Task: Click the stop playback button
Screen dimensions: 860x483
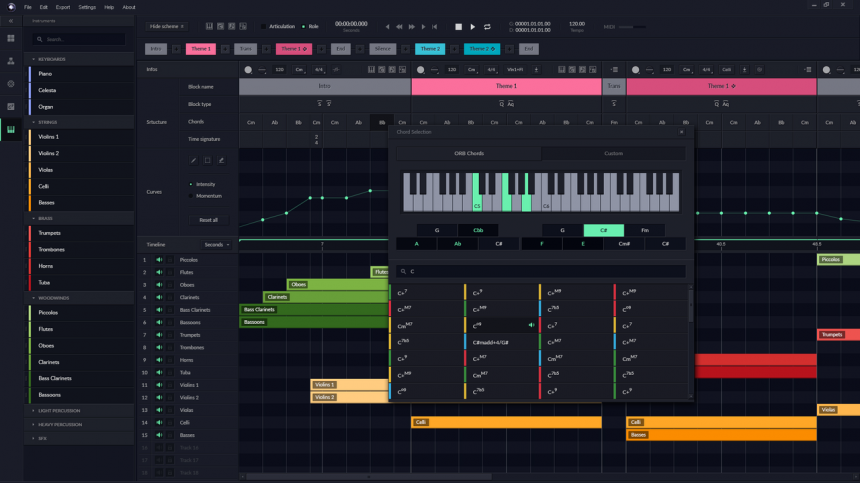Action: (x=459, y=26)
